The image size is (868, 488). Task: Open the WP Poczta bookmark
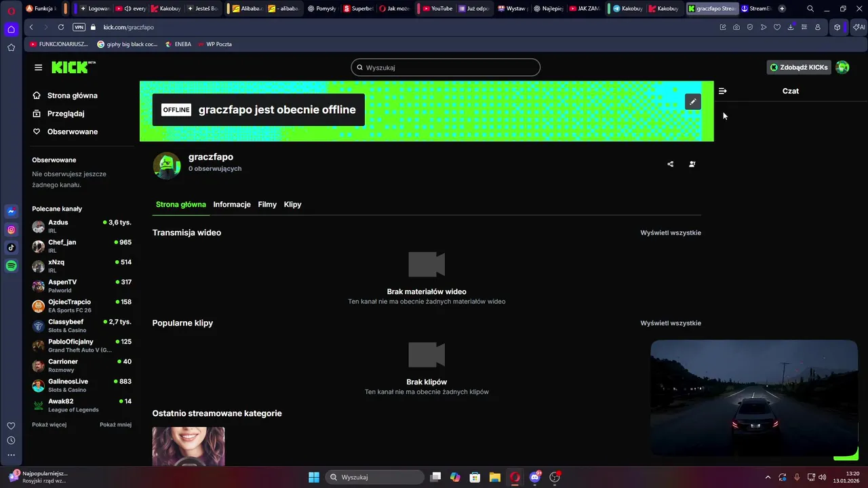pyautogui.click(x=214, y=44)
